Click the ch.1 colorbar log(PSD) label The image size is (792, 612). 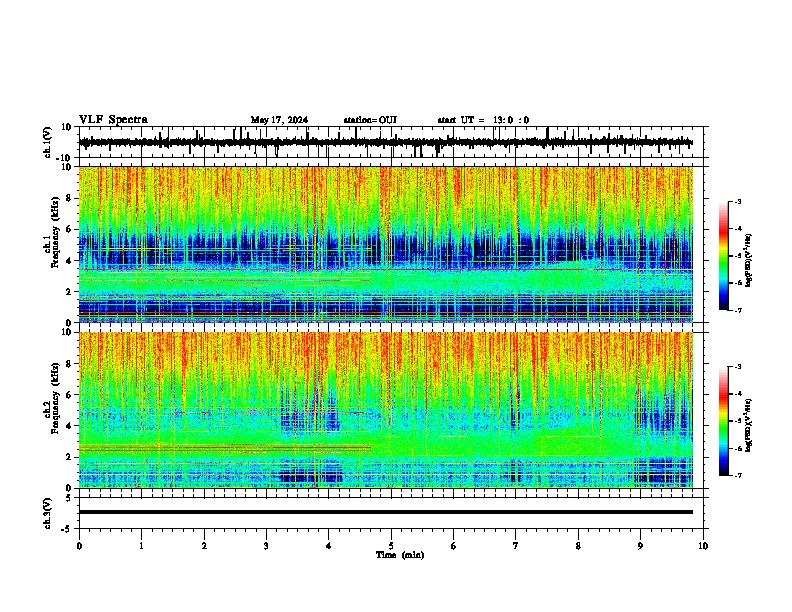pyautogui.click(x=749, y=260)
